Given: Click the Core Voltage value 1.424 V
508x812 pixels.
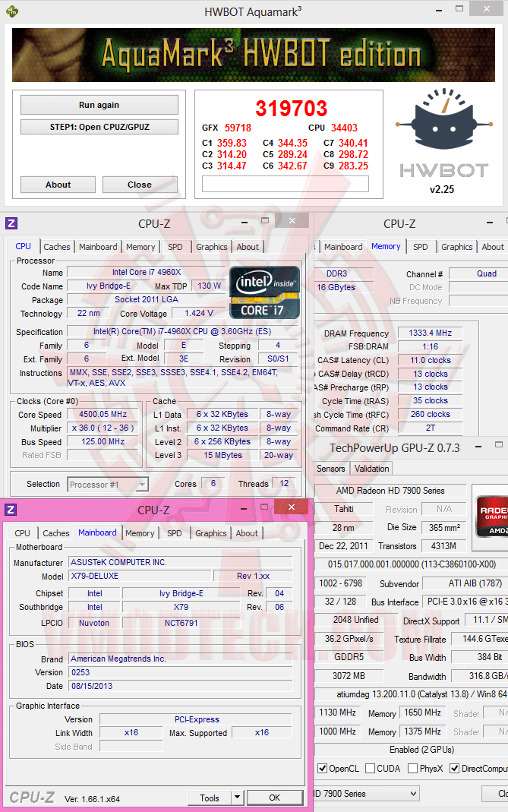Looking at the screenshot, I should pyautogui.click(x=199, y=313).
